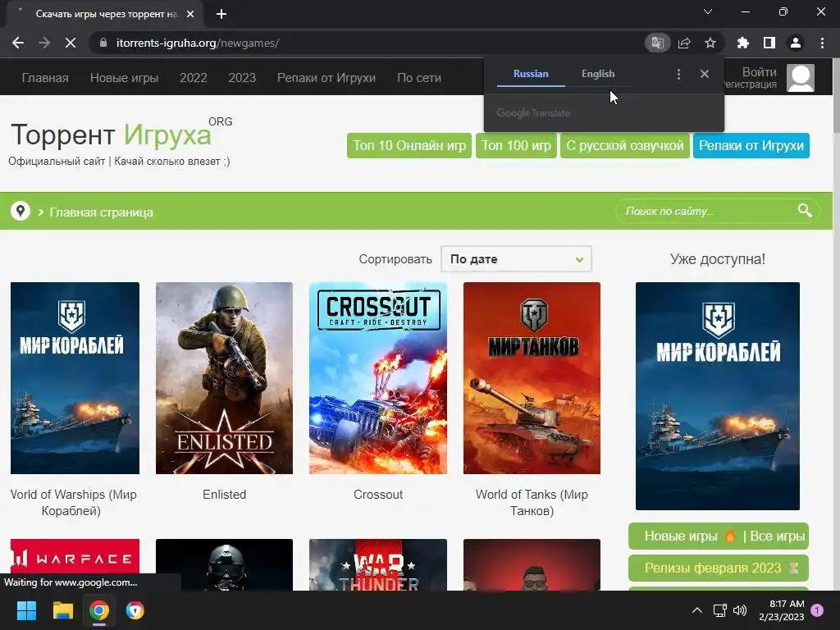Viewport: 840px width, 630px height.
Task: Select English tab in translate popup
Action: coord(598,74)
